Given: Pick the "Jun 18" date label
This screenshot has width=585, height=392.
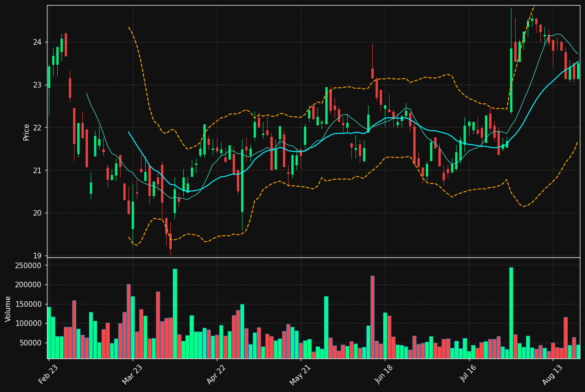Looking at the screenshot, I should (x=384, y=374).
